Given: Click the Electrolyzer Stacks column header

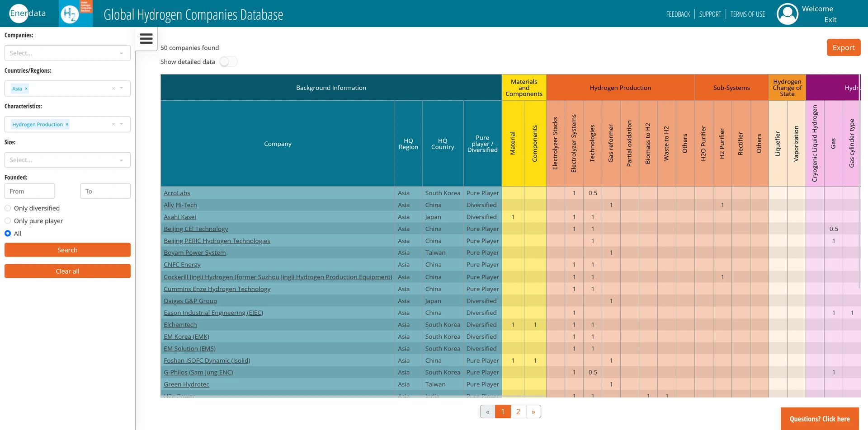Looking at the screenshot, I should [x=556, y=144].
